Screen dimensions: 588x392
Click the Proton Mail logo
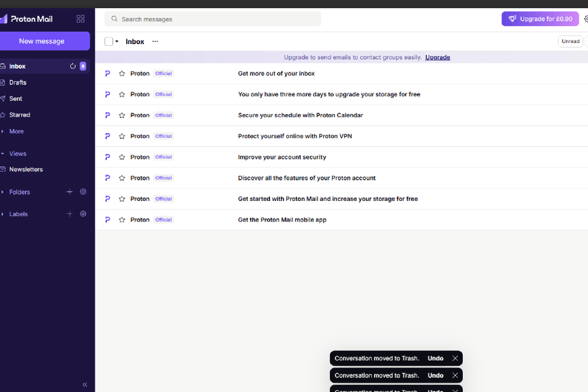pyautogui.click(x=26, y=19)
